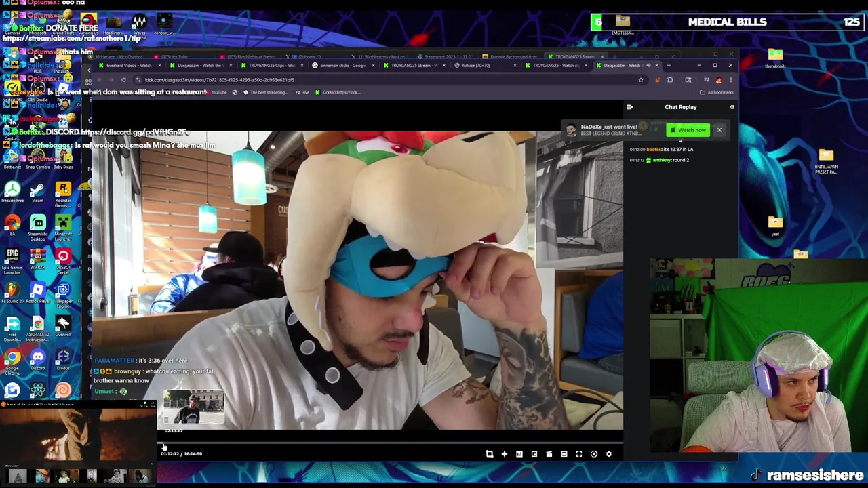Reload the Kick page
This screenshot has height=488, width=868.
123,80
